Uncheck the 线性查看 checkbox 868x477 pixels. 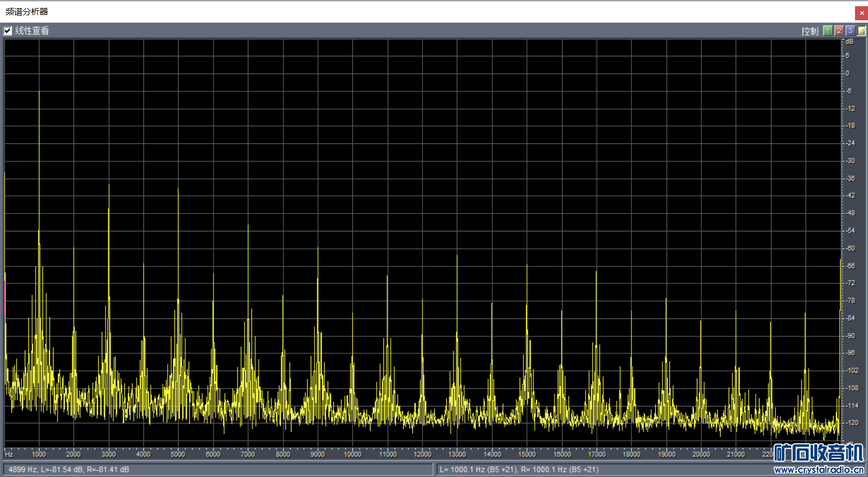(x=8, y=31)
